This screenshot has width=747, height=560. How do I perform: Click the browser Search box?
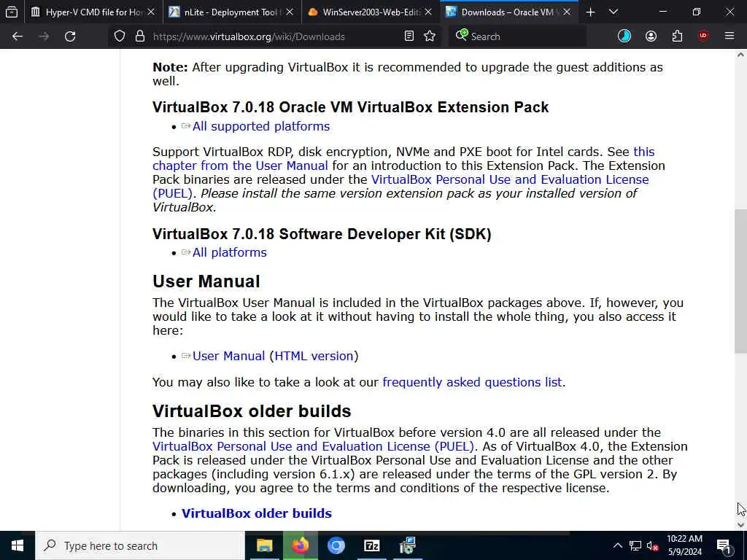tap(517, 36)
